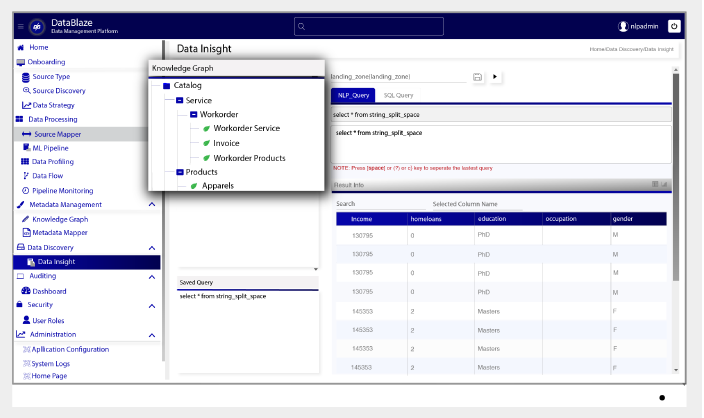Switch result view to table icon
This screenshot has width=704, height=418.
[x=655, y=184]
